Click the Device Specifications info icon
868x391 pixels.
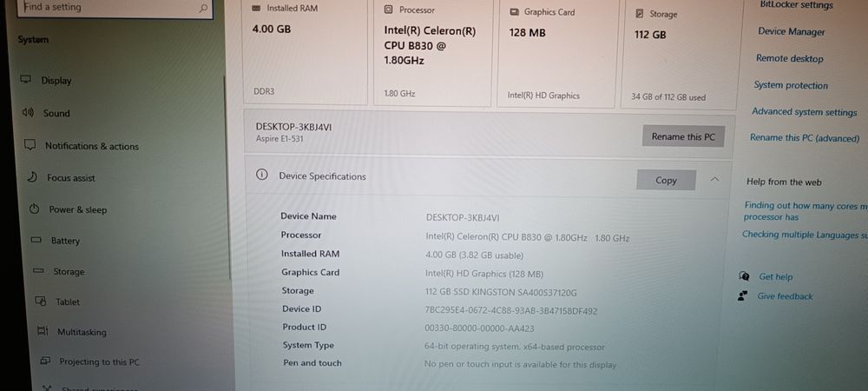point(262,175)
